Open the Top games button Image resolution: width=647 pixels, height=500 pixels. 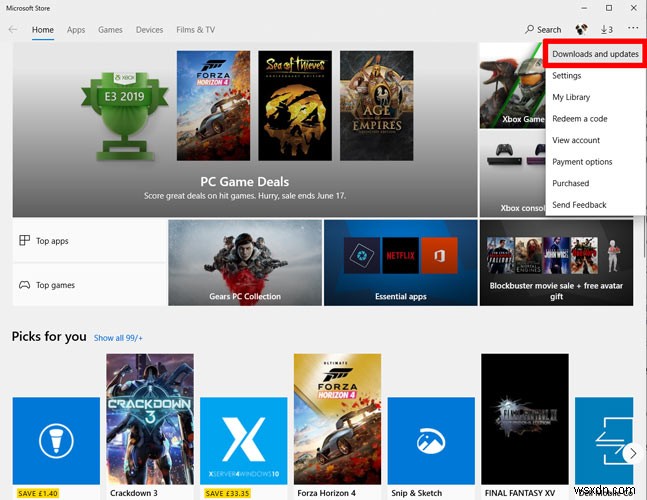(89, 285)
